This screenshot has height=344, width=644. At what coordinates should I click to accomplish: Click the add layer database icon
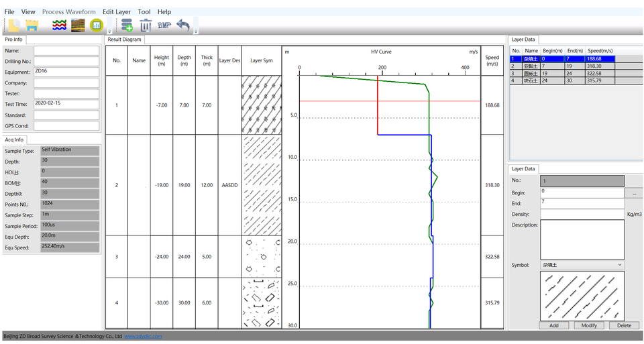click(126, 25)
